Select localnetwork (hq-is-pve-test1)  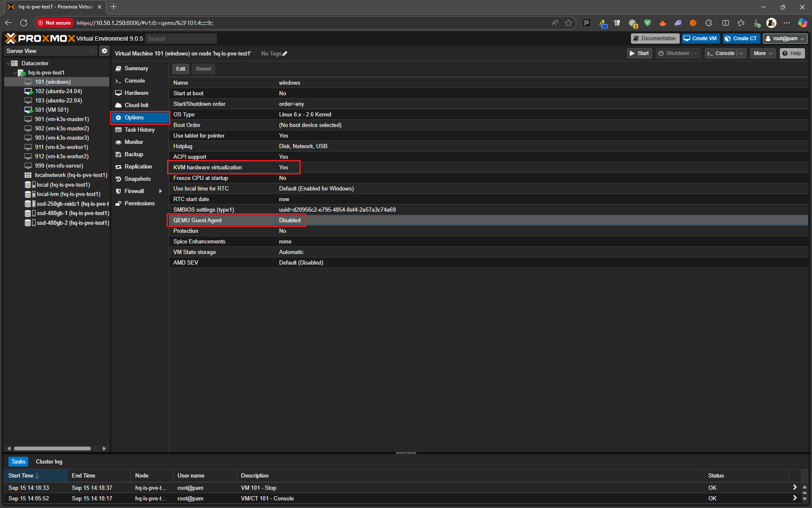(x=71, y=175)
